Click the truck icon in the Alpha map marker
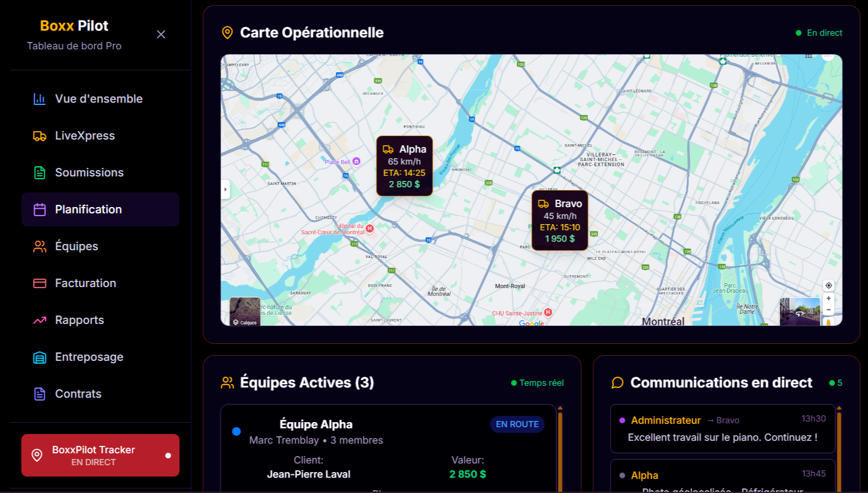Viewport: 868px width, 493px height. tap(388, 149)
